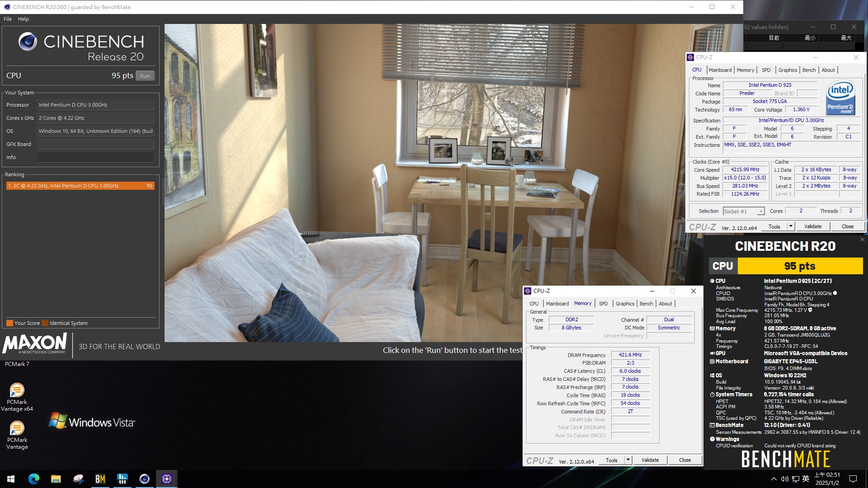Open the File menu in Cinebench
Screen dimensions: 868x488
[x=8, y=19]
